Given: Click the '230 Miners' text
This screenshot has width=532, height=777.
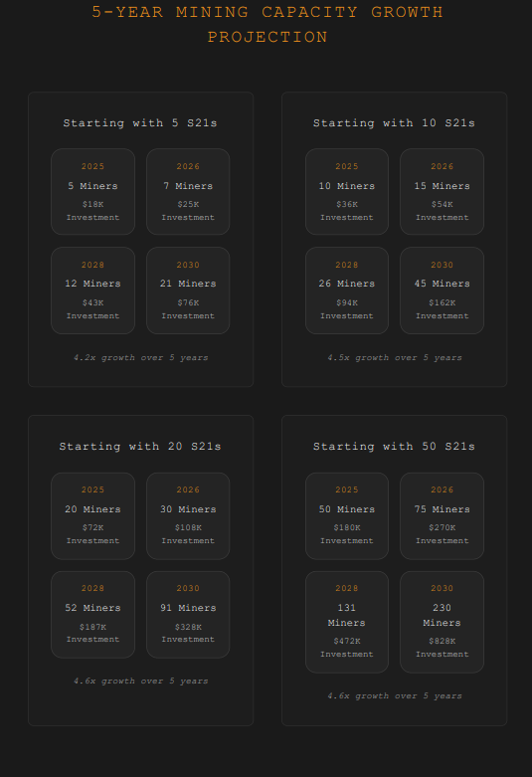Looking at the screenshot, I should pyautogui.click(x=442, y=615).
